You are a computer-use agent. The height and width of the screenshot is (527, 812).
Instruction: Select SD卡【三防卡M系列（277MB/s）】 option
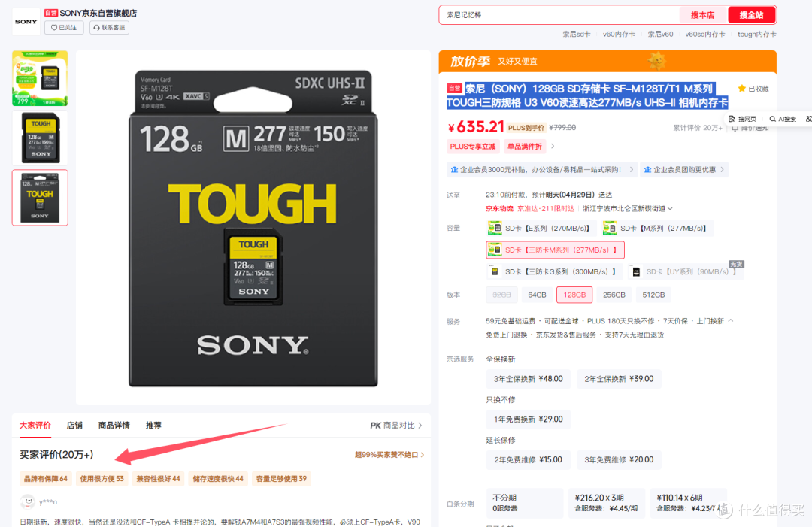[x=555, y=250]
